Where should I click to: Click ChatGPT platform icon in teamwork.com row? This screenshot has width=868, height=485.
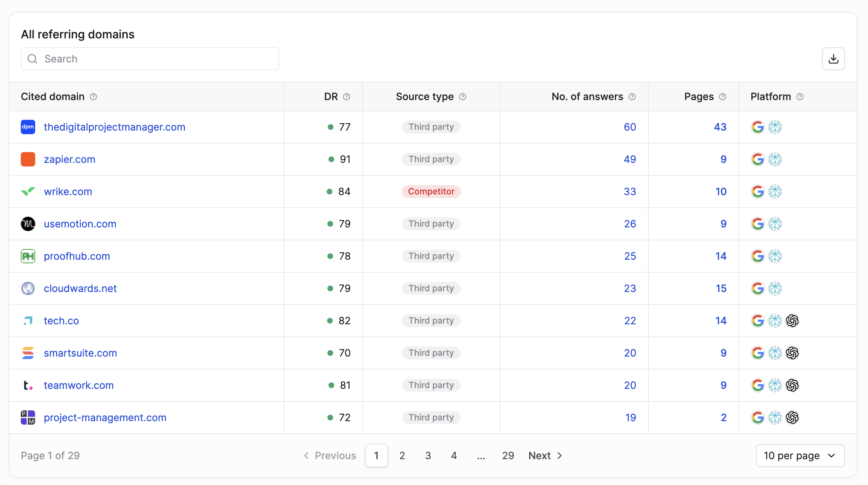coord(792,385)
